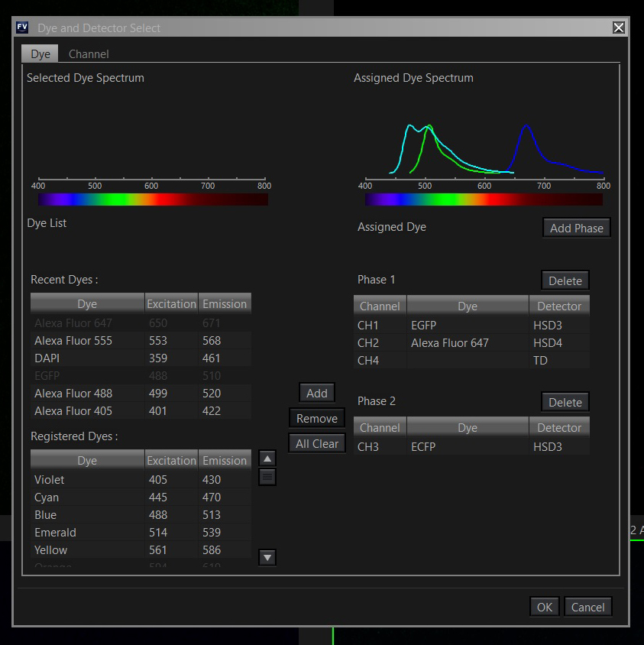Select CH2 Alexa Fluor 647 assigned row
644x645 pixels.
coord(471,343)
